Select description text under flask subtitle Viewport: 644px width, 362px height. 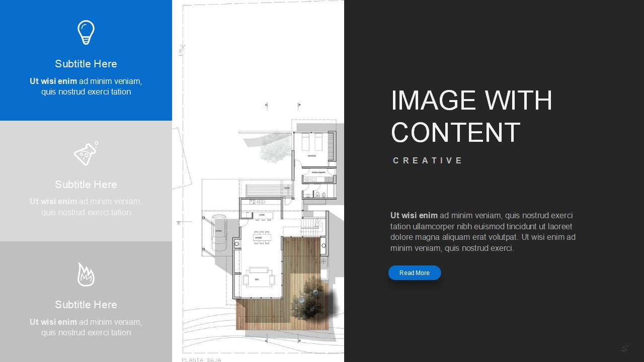pos(86,207)
